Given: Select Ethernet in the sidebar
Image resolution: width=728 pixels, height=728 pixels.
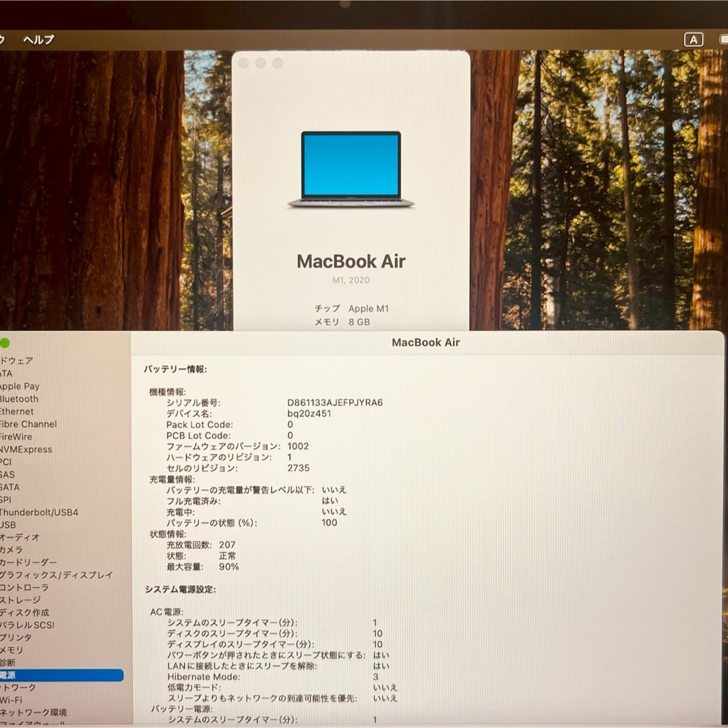Looking at the screenshot, I should (17, 411).
